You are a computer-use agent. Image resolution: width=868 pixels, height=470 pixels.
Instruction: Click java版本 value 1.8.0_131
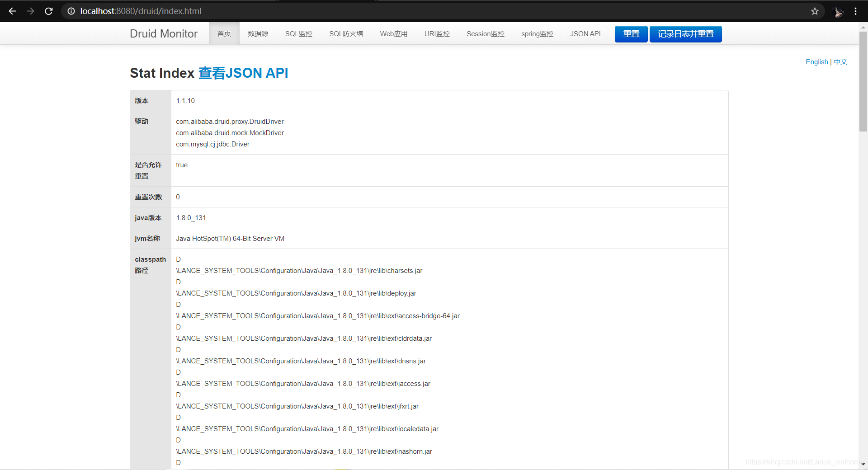coord(191,218)
